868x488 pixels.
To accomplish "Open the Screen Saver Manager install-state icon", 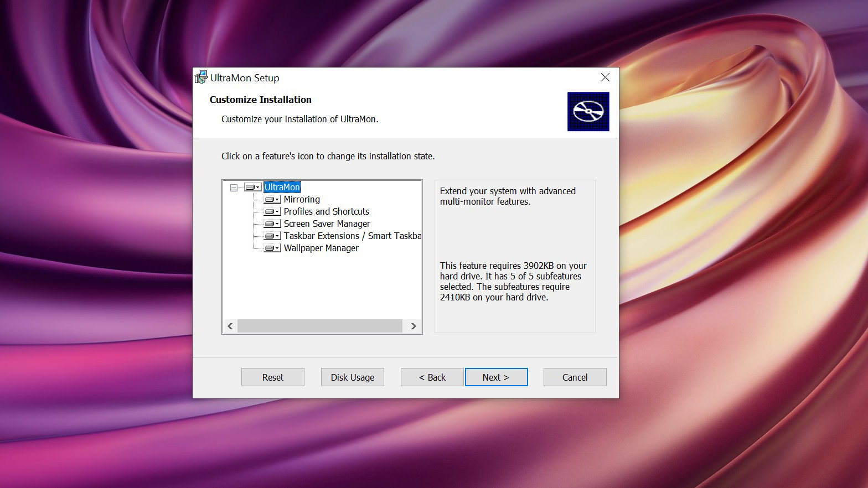I will click(272, 224).
